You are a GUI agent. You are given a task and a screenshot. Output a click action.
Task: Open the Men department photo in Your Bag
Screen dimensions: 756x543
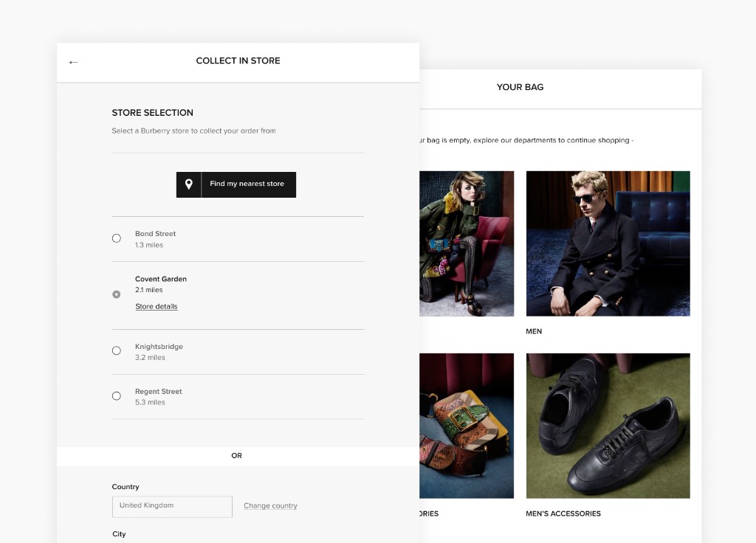click(608, 243)
